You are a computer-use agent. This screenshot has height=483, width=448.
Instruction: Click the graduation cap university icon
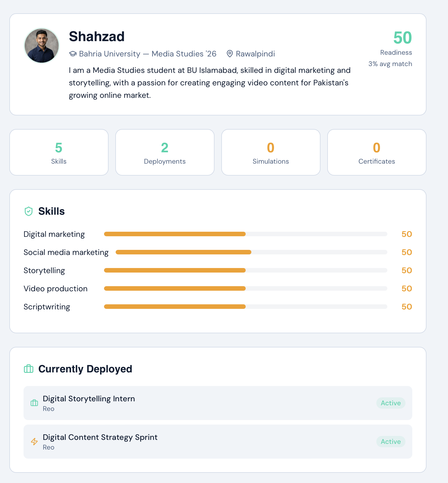(x=73, y=54)
